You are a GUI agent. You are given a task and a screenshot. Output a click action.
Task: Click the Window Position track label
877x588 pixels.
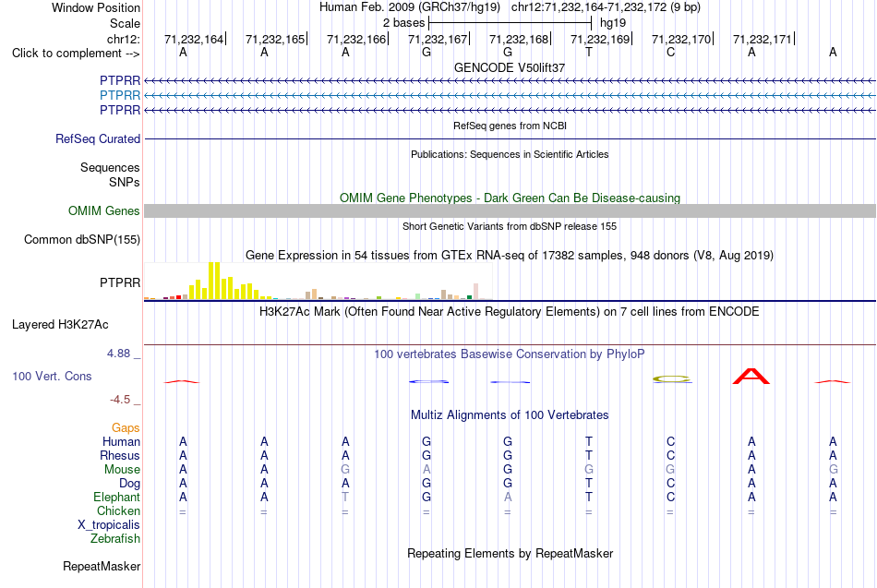[96, 7]
